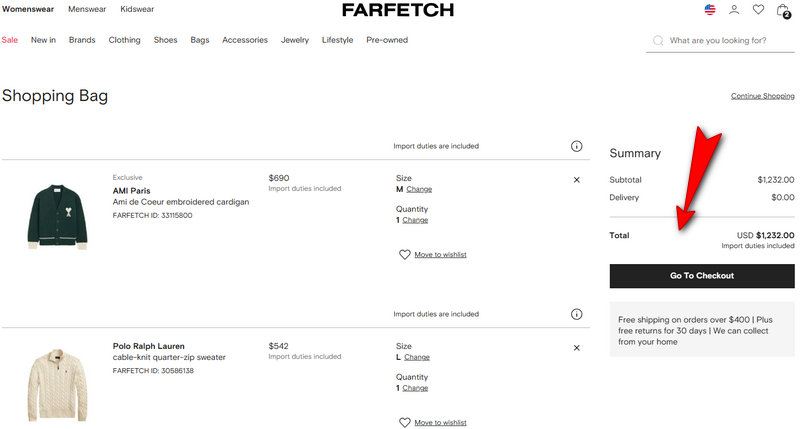Open the wishlist heart icon in header

[x=758, y=10]
